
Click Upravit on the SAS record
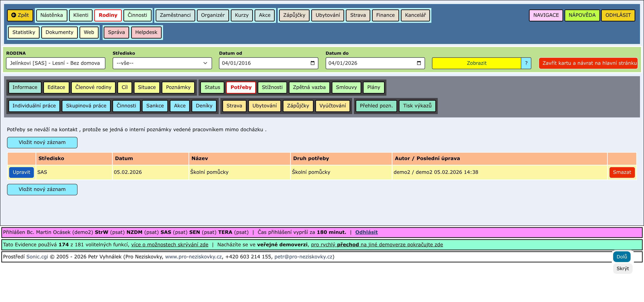21,172
